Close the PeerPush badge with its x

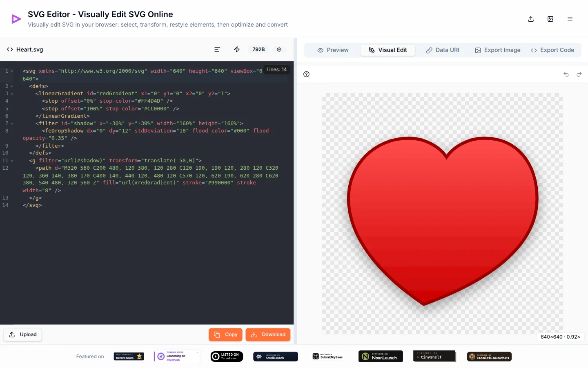(x=198, y=352)
